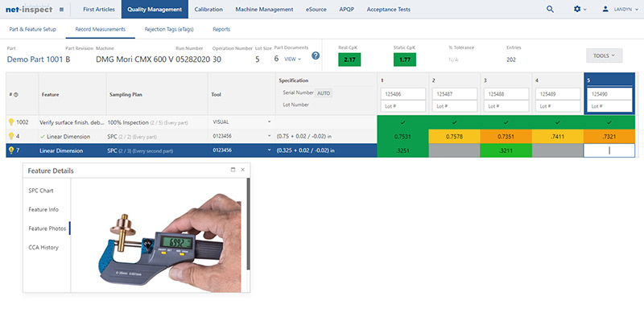This screenshot has width=644, height=321.
Task: Click the Static CpK 1.77 badge
Action: click(405, 60)
